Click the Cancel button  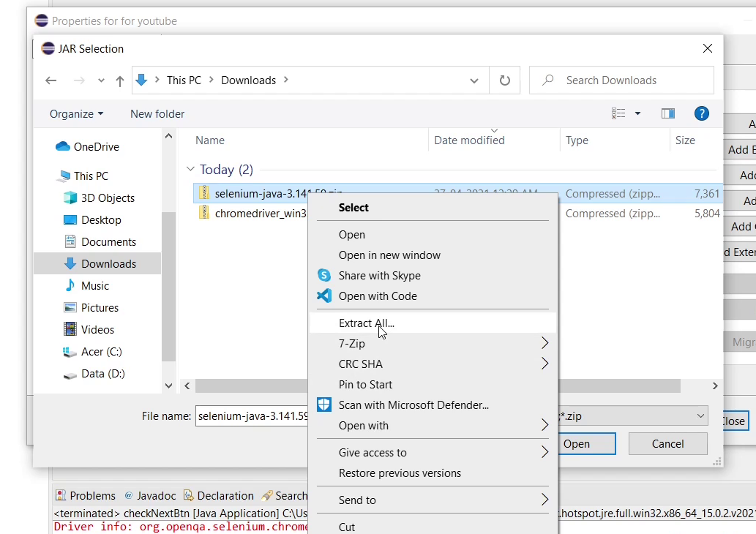[x=667, y=443]
